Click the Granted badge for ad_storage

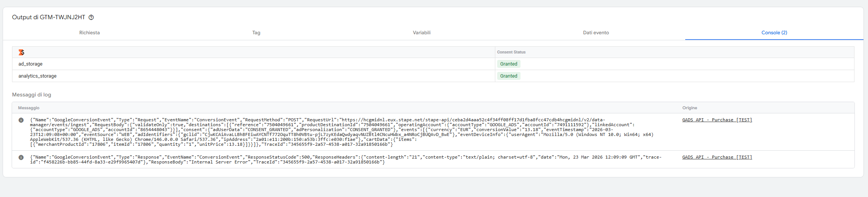pos(508,64)
